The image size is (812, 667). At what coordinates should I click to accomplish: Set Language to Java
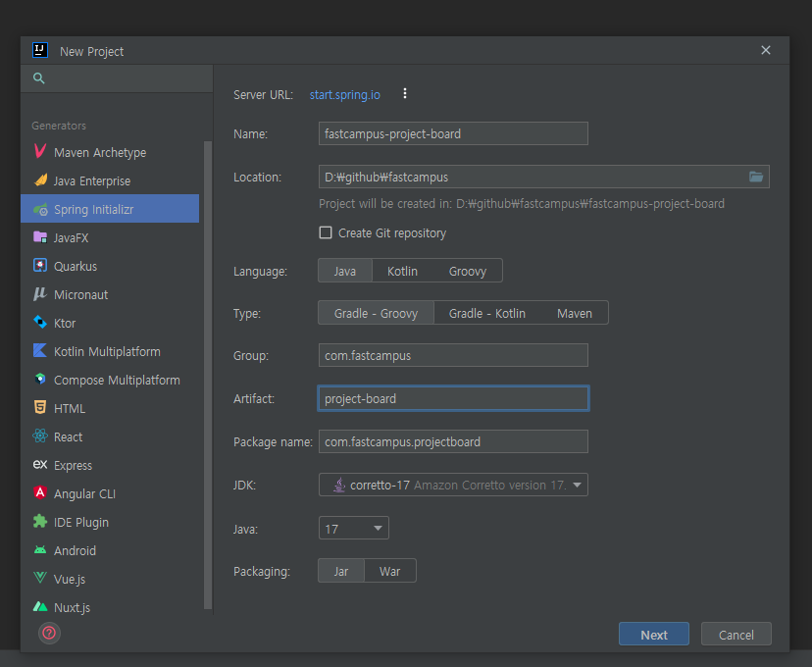345,271
